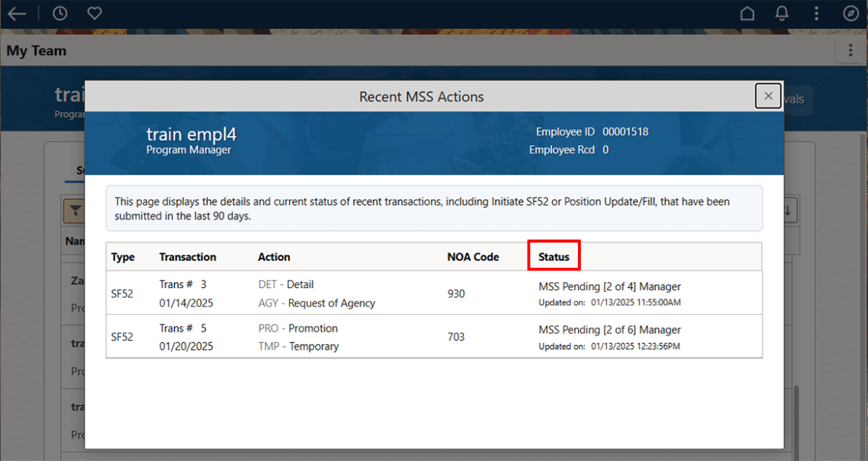Image resolution: width=868 pixels, height=461 pixels.
Task: Go to the homepage with the home icon
Action: point(747,13)
